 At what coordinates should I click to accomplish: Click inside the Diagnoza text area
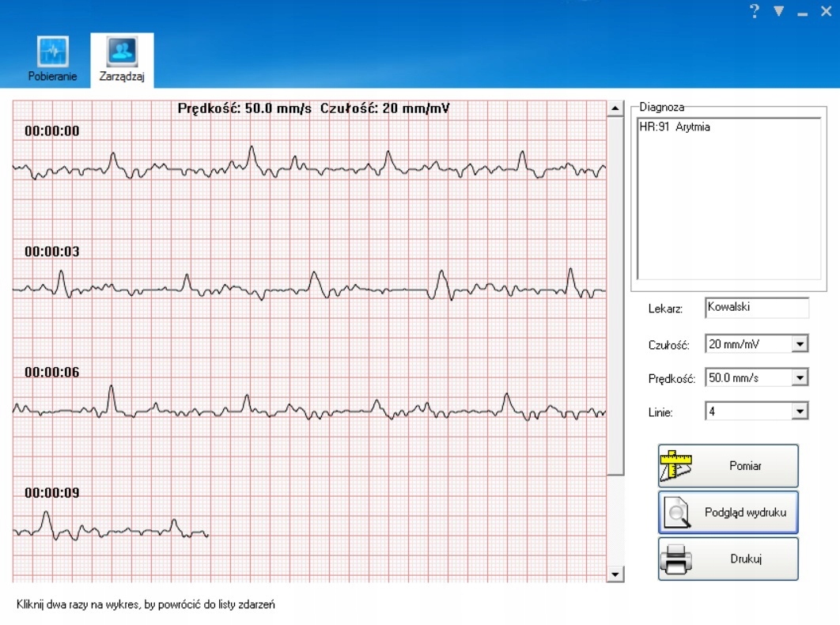click(x=728, y=199)
